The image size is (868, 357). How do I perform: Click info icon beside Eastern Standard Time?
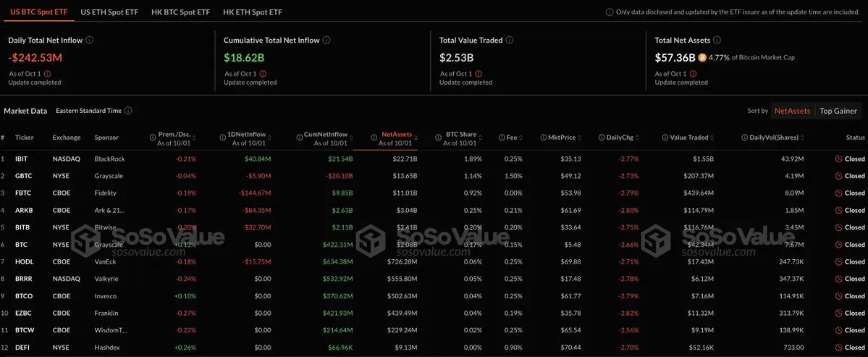pos(128,111)
